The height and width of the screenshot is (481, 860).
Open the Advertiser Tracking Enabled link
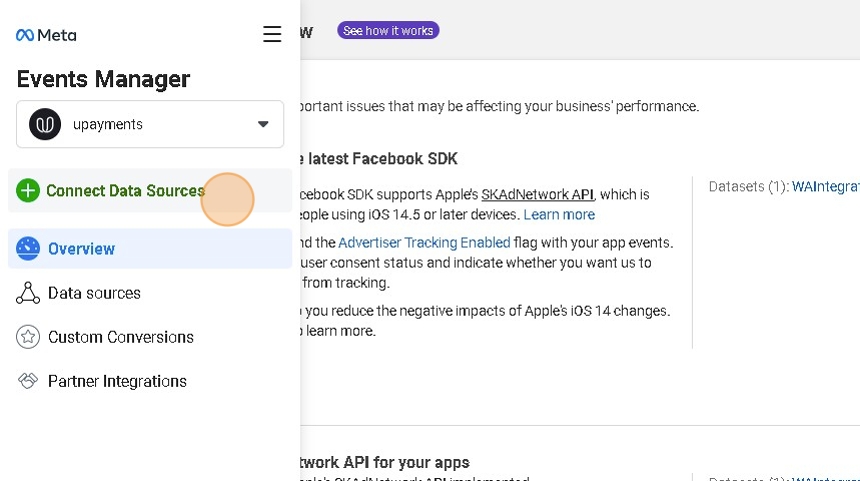point(424,242)
